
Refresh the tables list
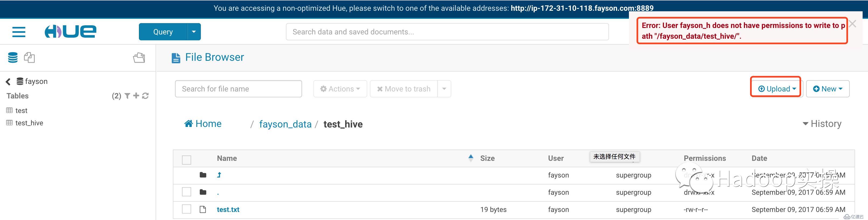pos(145,96)
